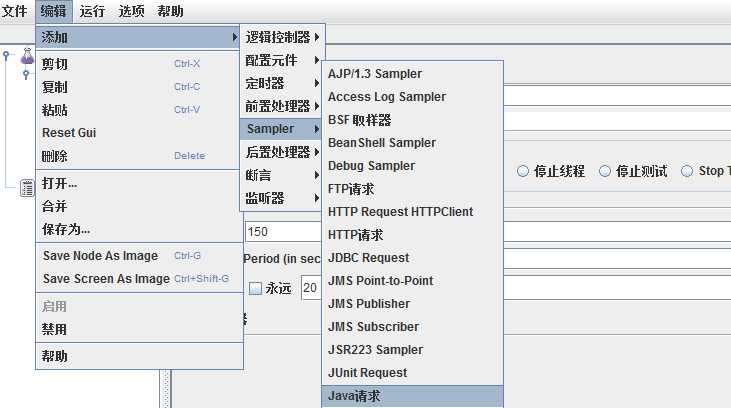This screenshot has width=731, height=408.
Task: Select the 停止测试 radio button
Action: coord(605,171)
